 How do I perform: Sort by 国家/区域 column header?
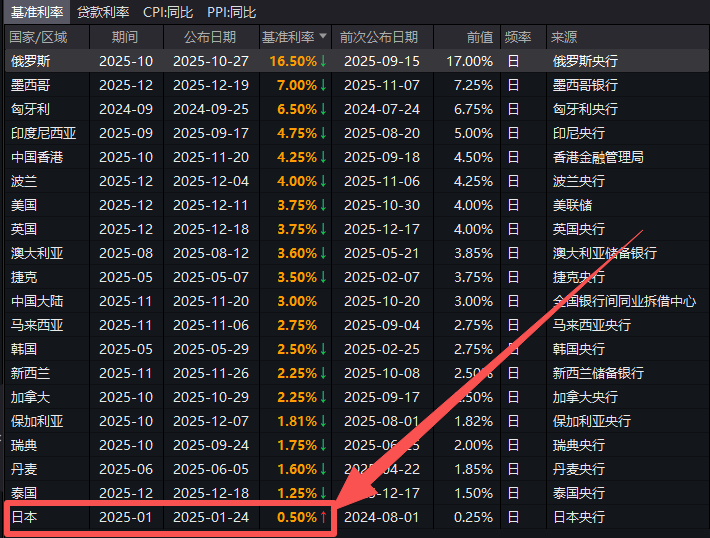(39, 37)
